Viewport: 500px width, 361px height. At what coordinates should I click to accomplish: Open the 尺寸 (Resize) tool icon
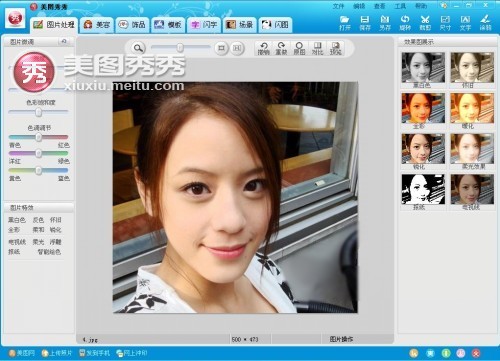[445, 23]
